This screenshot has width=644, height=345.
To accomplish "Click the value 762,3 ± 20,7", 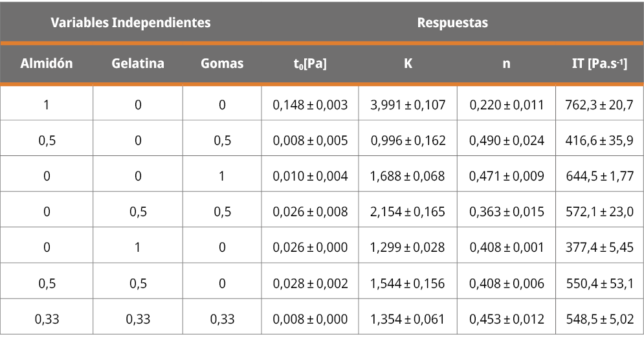I will pyautogui.click(x=599, y=105).
